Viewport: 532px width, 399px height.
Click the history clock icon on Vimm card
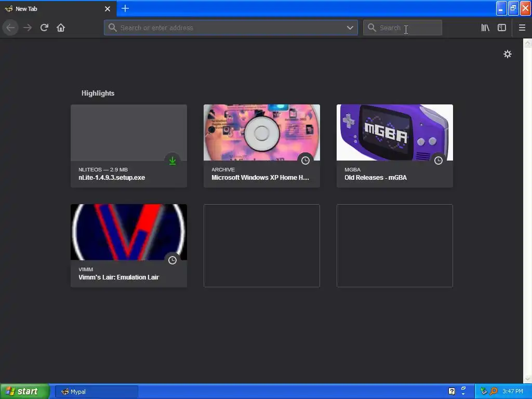pyautogui.click(x=172, y=260)
